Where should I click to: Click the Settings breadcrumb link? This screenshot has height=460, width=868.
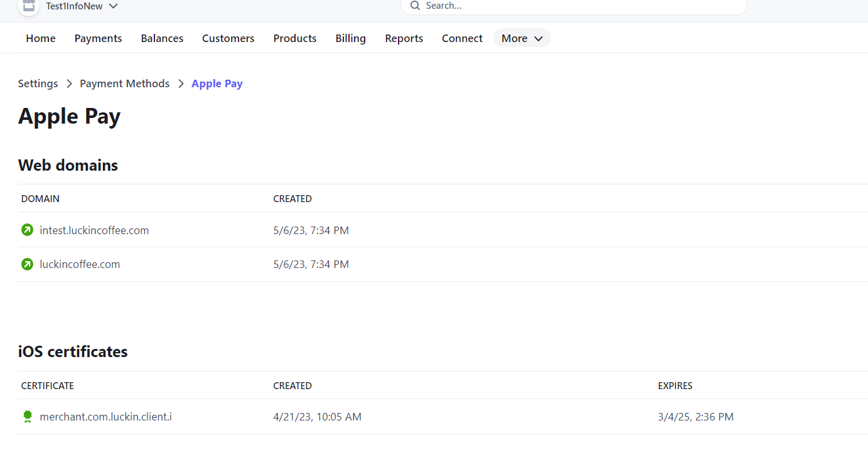coord(38,83)
